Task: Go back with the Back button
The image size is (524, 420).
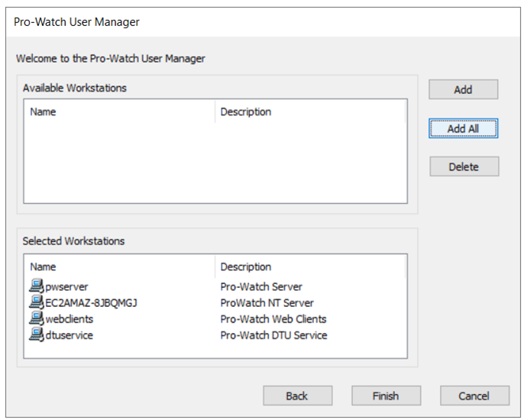Action: pos(297,396)
